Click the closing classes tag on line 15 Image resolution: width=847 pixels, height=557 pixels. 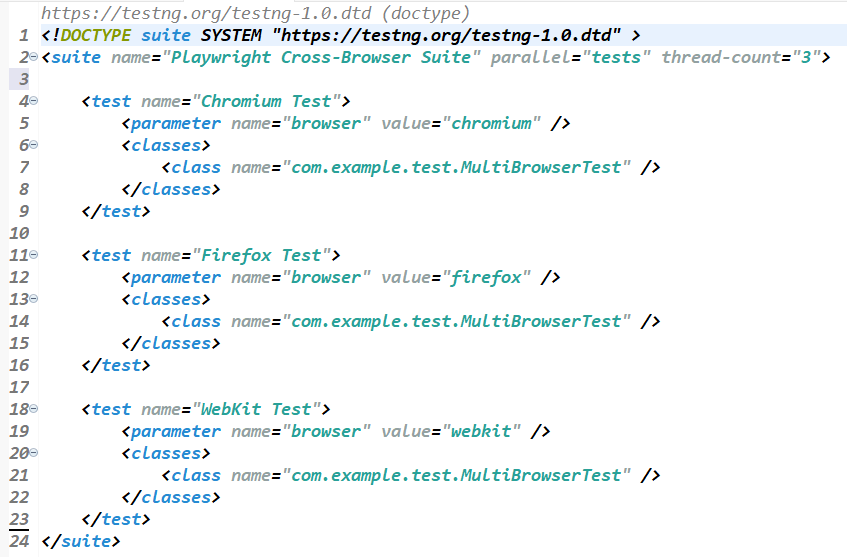pos(171,343)
